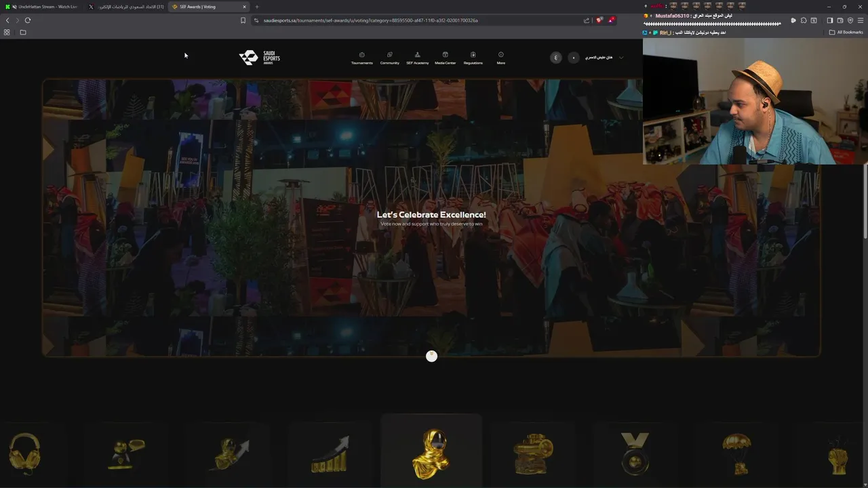Open the Community menu

[389, 58]
